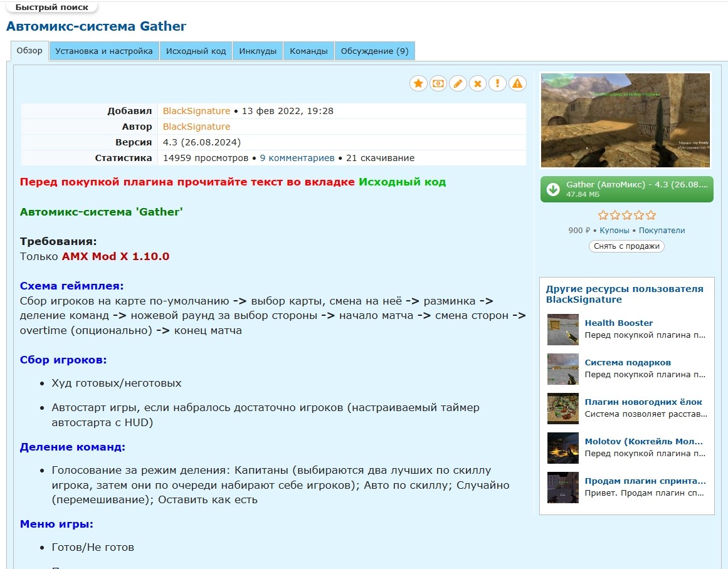Open the Система подарков resource icon
This screenshot has height=569, width=728.
(x=562, y=369)
